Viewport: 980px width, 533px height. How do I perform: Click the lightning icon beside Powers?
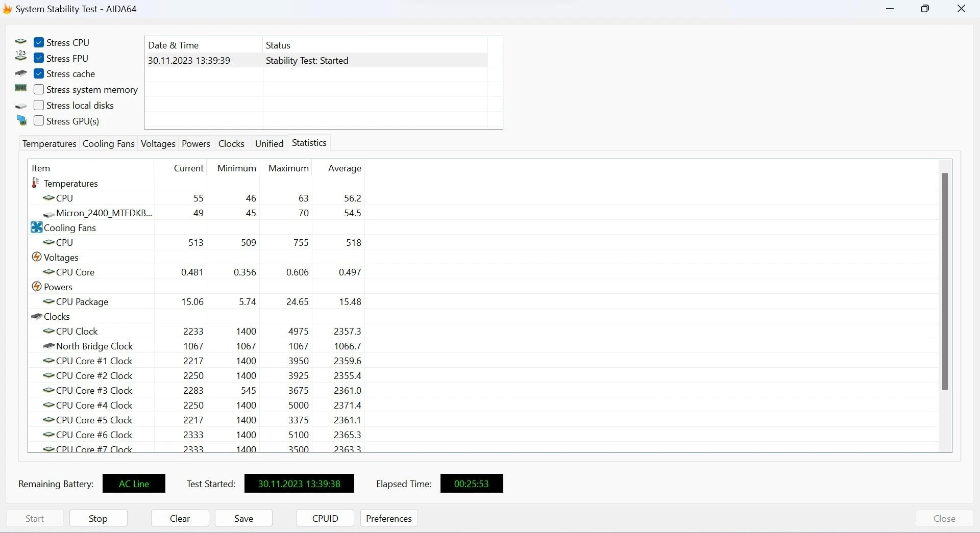pyautogui.click(x=36, y=286)
